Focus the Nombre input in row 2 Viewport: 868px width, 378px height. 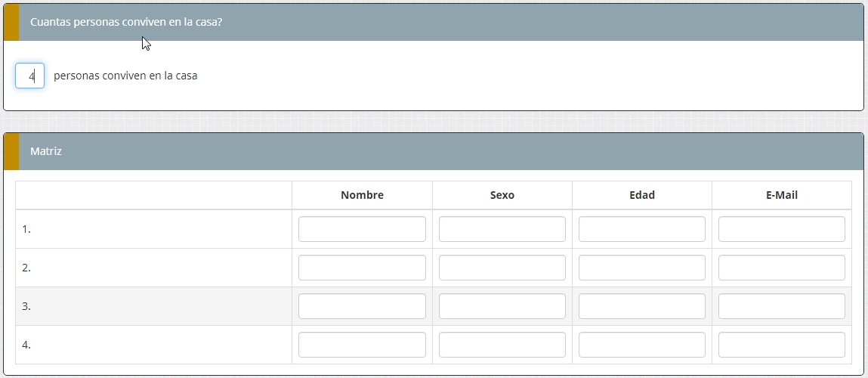362,268
